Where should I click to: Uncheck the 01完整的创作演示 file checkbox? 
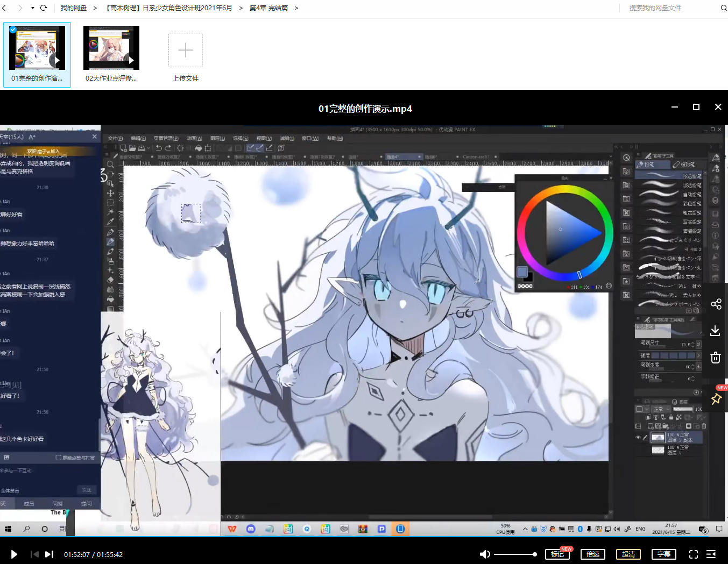pyautogui.click(x=13, y=30)
